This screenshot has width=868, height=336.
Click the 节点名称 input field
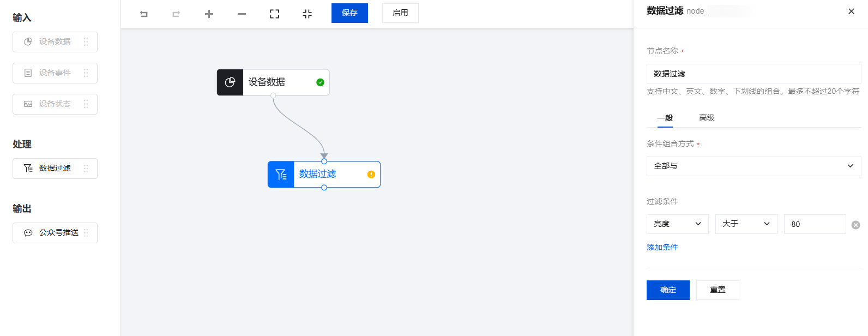pos(754,74)
